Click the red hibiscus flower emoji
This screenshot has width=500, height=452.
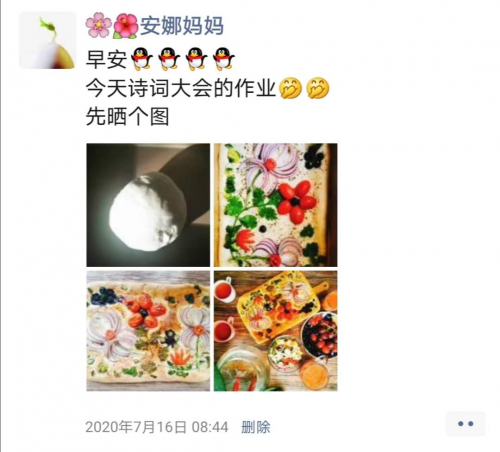[126, 26]
